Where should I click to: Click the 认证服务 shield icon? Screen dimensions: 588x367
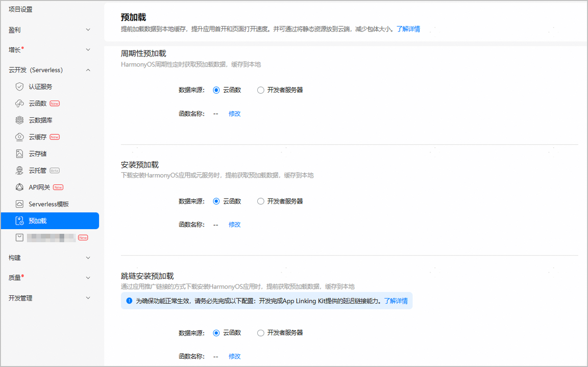20,87
